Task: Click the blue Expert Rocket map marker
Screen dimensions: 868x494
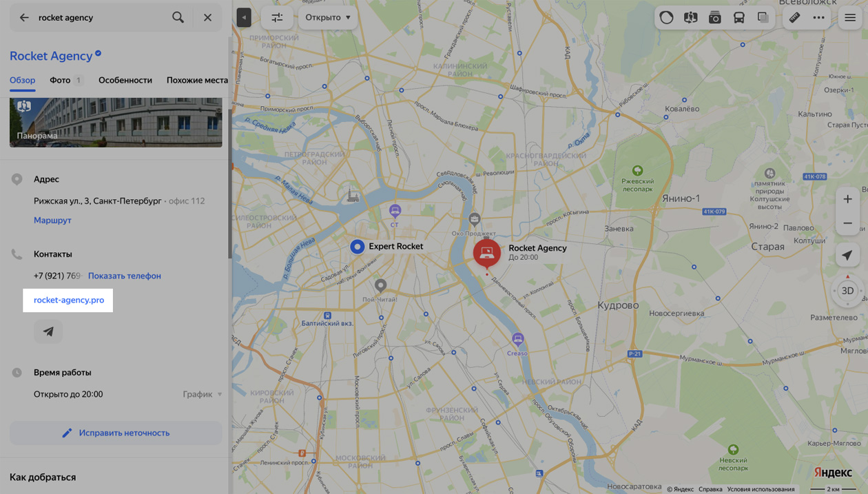Action: [x=357, y=247]
